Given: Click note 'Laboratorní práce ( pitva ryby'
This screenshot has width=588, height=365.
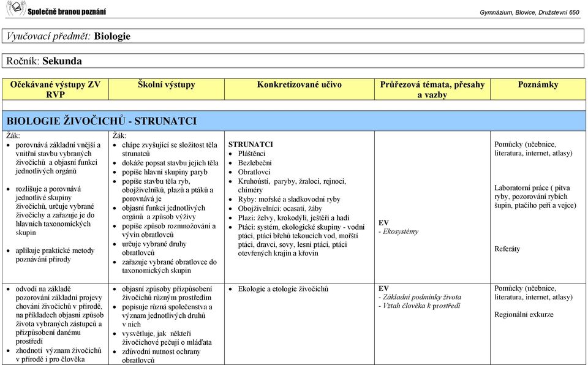Looking at the screenshot, I should pos(535,197).
